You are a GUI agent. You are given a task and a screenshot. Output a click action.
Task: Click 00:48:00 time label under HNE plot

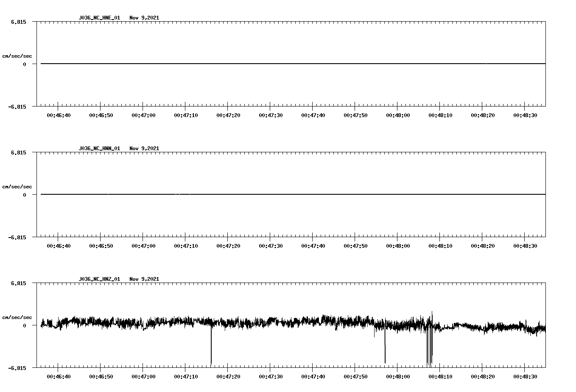pyautogui.click(x=398, y=115)
